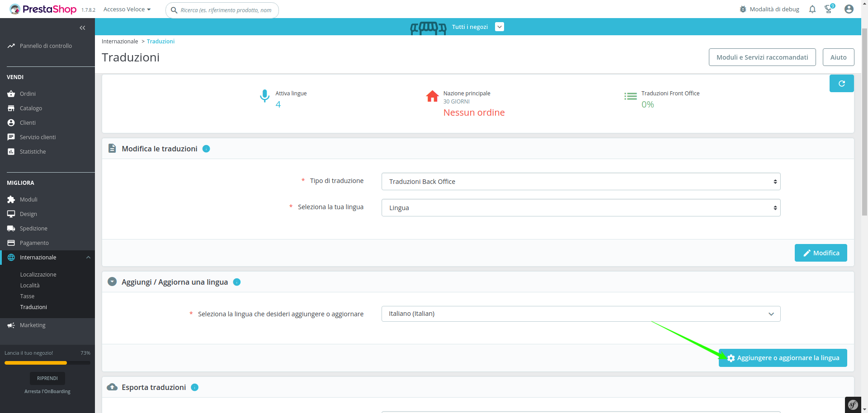
Task: Click the Modalità di debug label
Action: pos(774,9)
